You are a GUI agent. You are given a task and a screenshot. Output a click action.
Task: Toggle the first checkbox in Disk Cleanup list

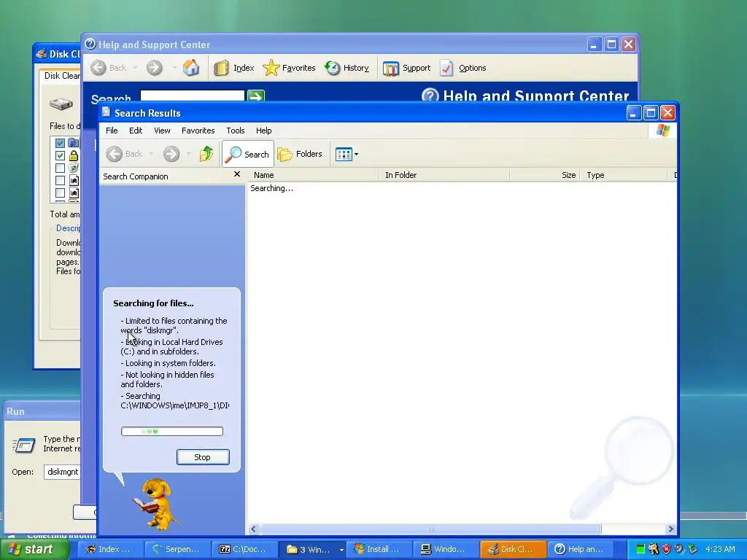click(60, 143)
